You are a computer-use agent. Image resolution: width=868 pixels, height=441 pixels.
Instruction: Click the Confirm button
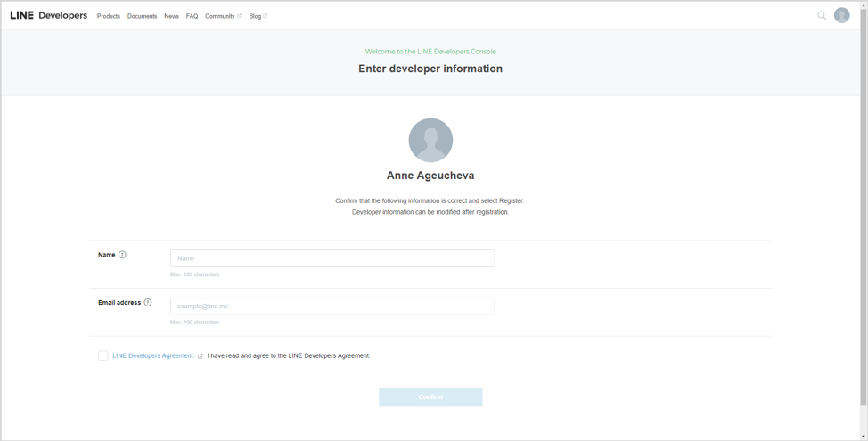430,396
